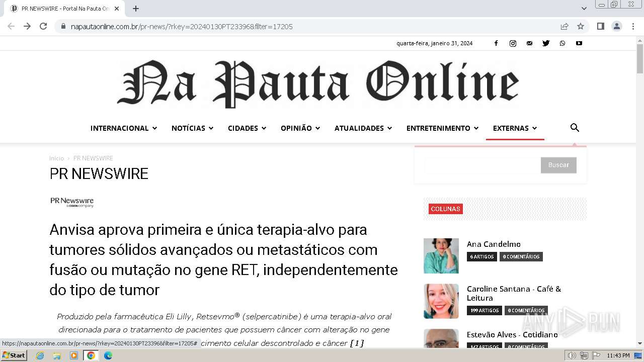Focus the site search input field
This screenshot has width=644, height=362.
(x=482, y=165)
